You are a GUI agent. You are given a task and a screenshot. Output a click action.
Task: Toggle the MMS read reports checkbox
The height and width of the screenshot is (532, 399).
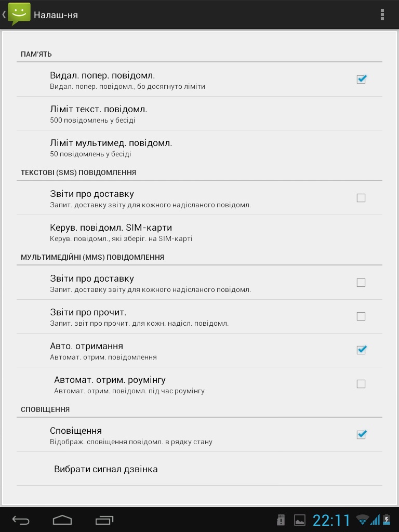(361, 316)
